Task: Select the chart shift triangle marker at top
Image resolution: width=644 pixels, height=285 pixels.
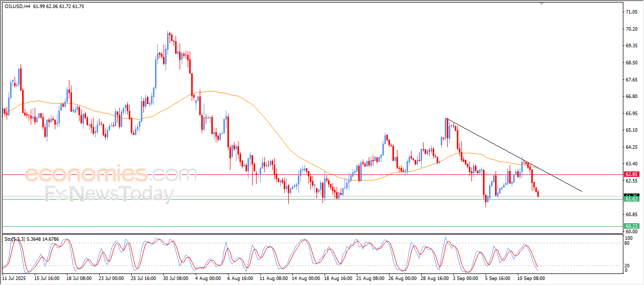Action: click(x=542, y=3)
